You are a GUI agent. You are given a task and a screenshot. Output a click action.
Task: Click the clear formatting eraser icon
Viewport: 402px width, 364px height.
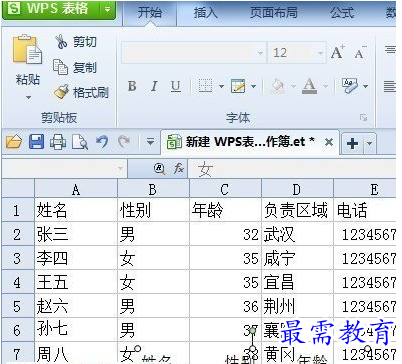349,86
